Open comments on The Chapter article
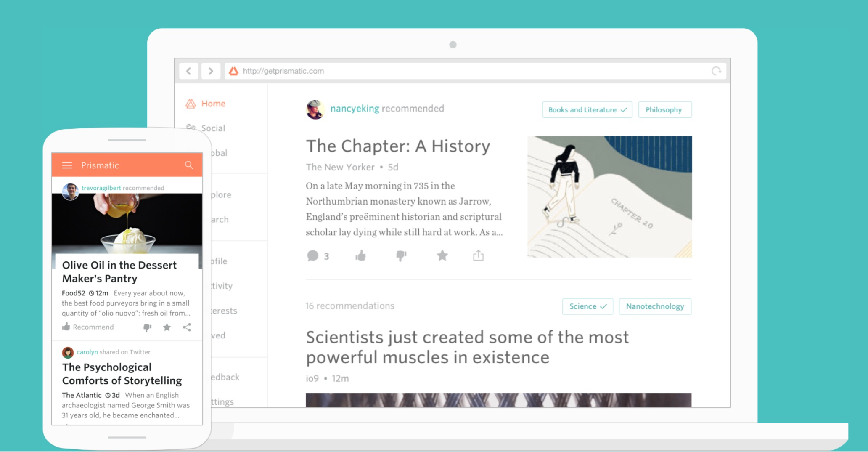The width and height of the screenshot is (868, 452). [313, 256]
